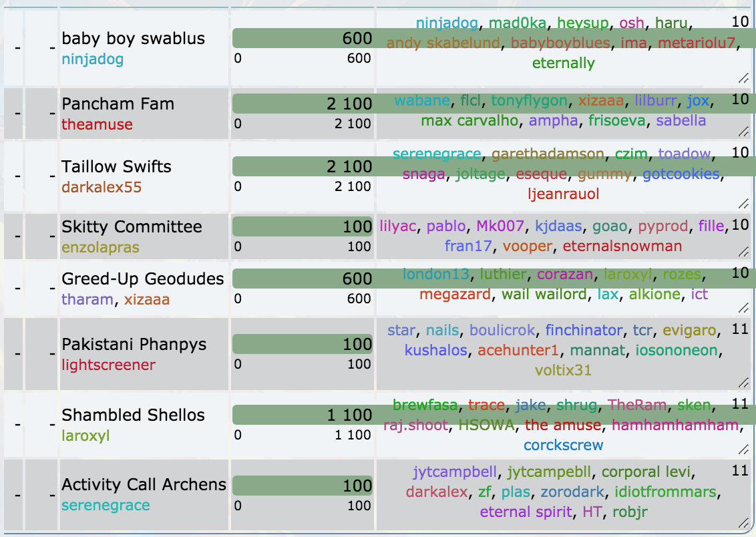Open darkalex55 manager link under Taillow Swifts
The image size is (756, 537).
pyautogui.click(x=102, y=187)
